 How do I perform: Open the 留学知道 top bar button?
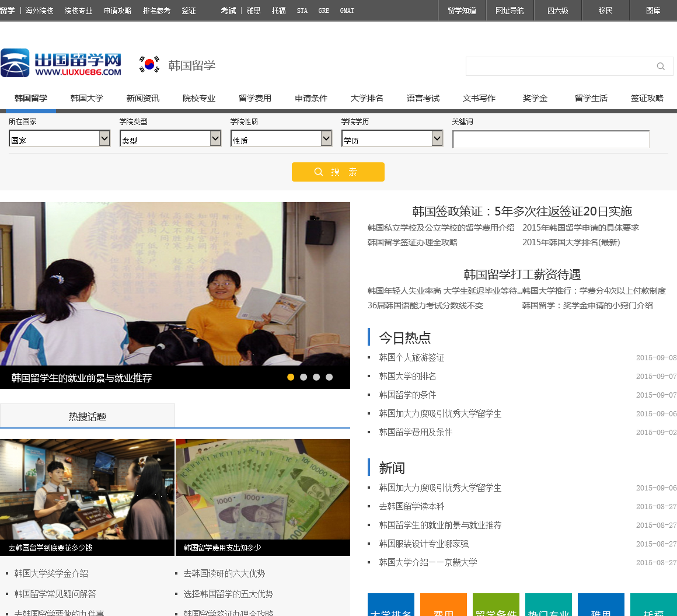click(462, 11)
